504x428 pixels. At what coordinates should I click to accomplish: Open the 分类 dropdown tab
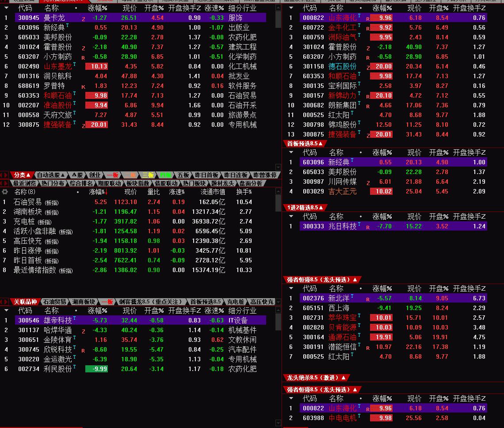pyautogui.click(x=22, y=175)
